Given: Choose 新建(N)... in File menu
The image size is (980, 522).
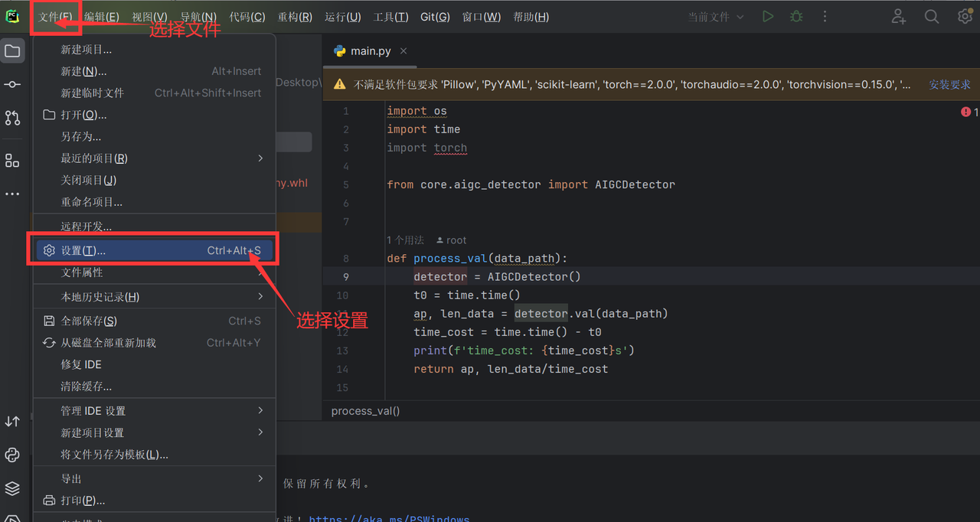Looking at the screenshot, I should [155, 71].
